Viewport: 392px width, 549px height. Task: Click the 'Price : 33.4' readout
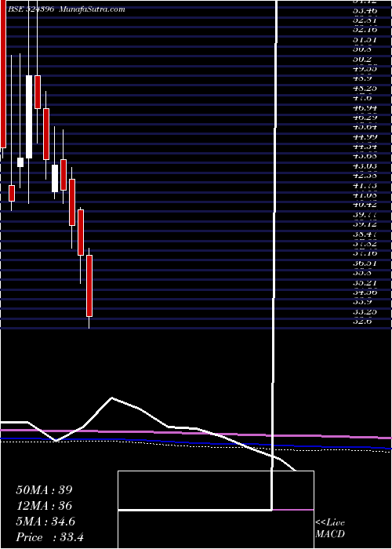49,537
